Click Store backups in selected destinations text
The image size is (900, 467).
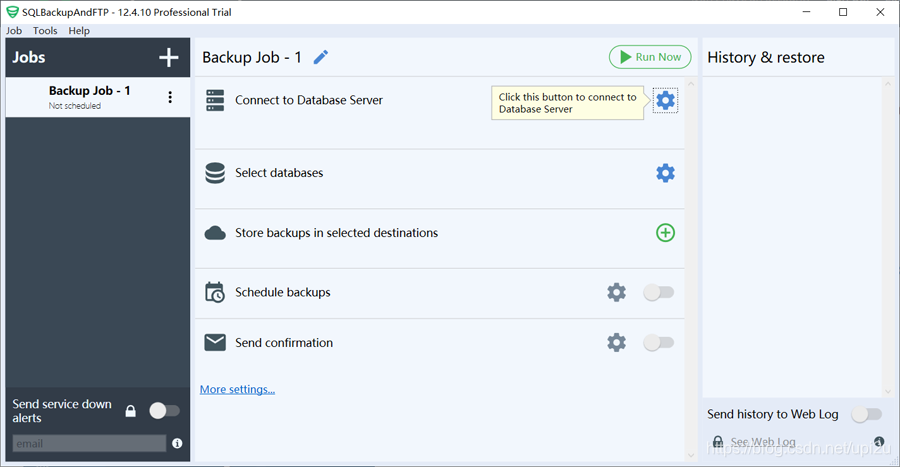(x=336, y=233)
